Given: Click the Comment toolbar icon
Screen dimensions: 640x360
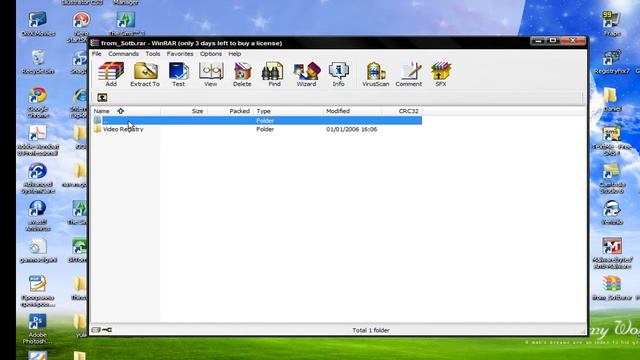Looking at the screenshot, I should tap(409, 74).
